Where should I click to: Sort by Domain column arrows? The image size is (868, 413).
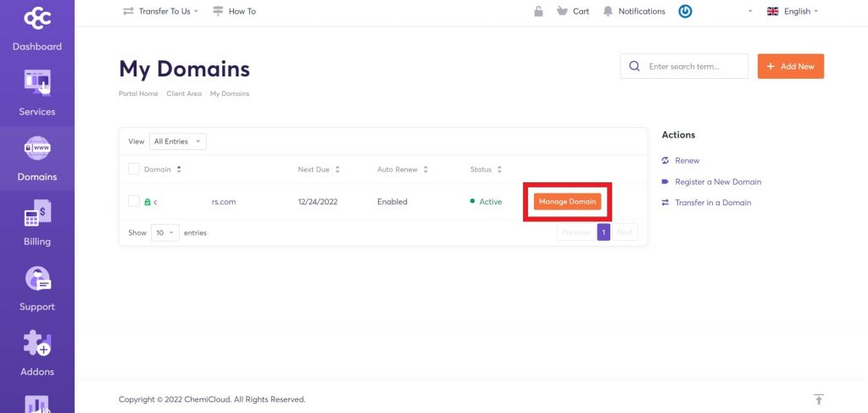[179, 170]
